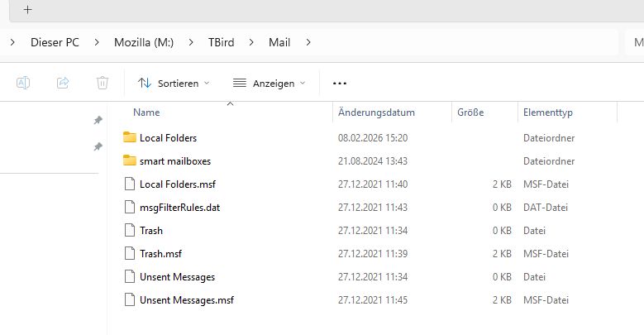Sort by the Name column header
The height and width of the screenshot is (335, 644).
pos(146,112)
